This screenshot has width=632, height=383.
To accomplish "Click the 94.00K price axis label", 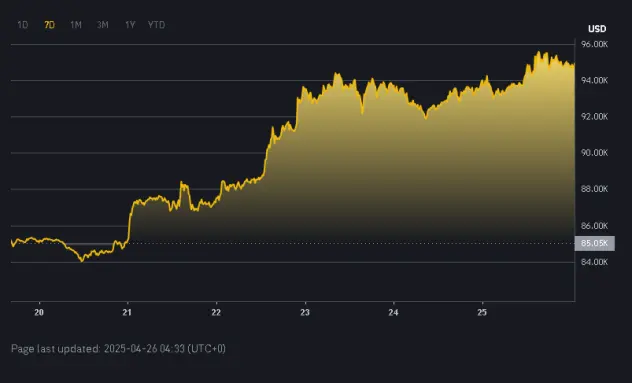I will (x=594, y=81).
